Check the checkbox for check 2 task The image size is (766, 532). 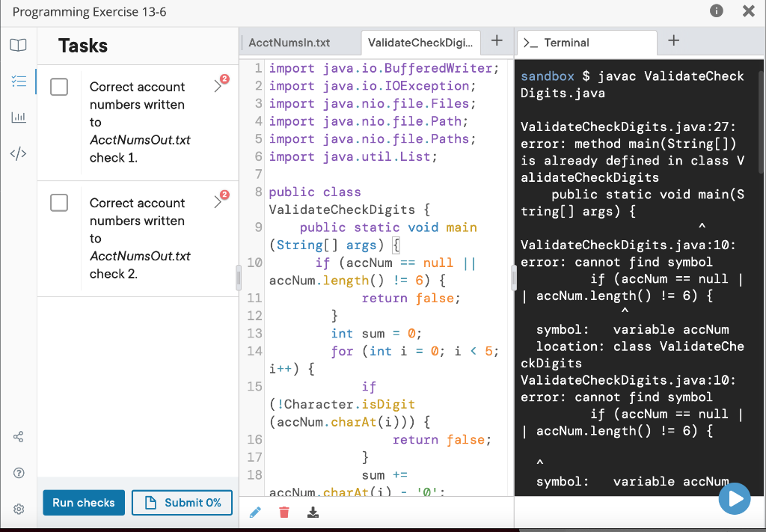pyautogui.click(x=59, y=202)
